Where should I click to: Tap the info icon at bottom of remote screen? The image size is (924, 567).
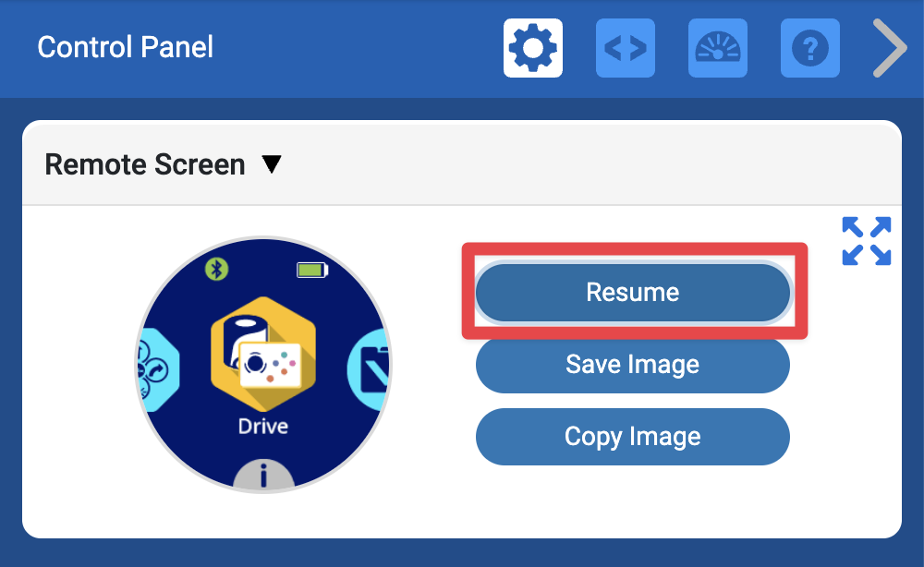tap(263, 475)
